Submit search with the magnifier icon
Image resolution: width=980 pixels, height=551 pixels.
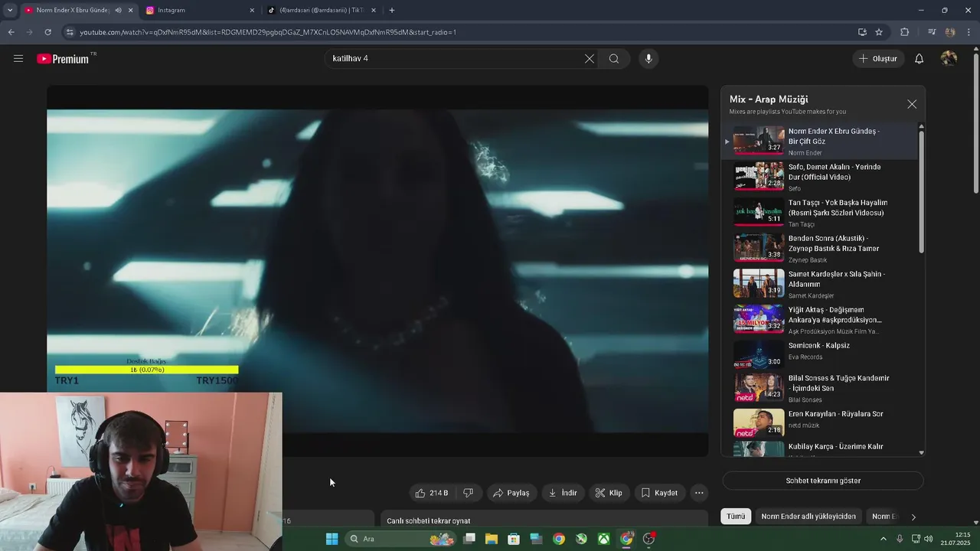[614, 59]
